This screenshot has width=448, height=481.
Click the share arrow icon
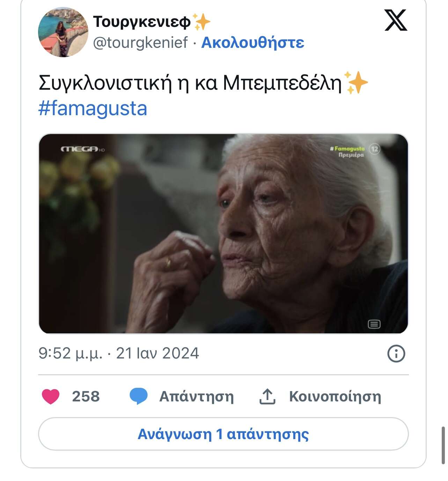267,397
